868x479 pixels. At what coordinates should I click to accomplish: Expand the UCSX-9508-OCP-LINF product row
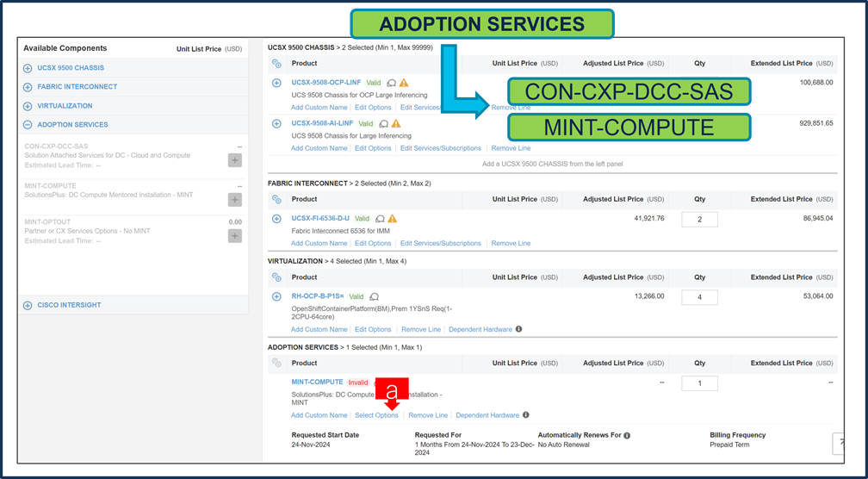[x=276, y=83]
